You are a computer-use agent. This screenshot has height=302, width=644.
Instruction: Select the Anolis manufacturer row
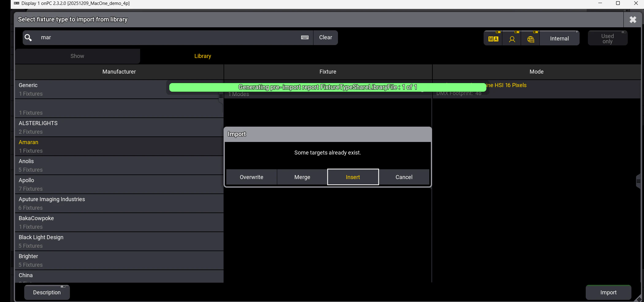[119, 165]
